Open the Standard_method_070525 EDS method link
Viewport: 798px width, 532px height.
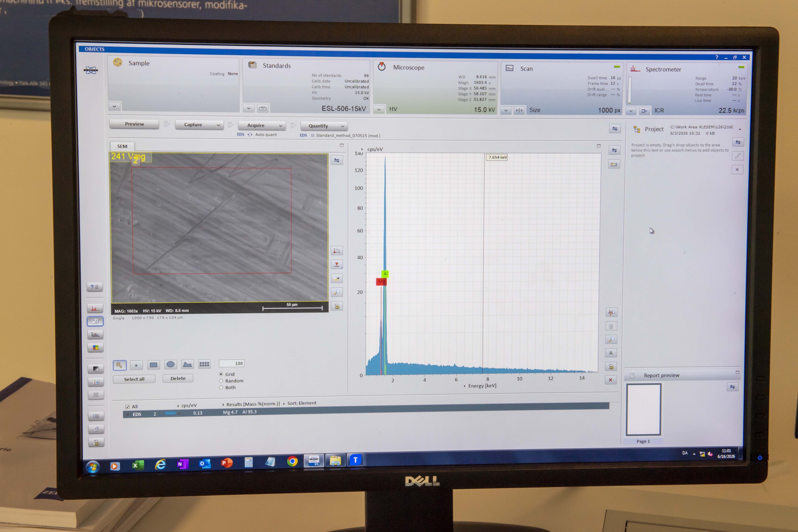tap(340, 135)
